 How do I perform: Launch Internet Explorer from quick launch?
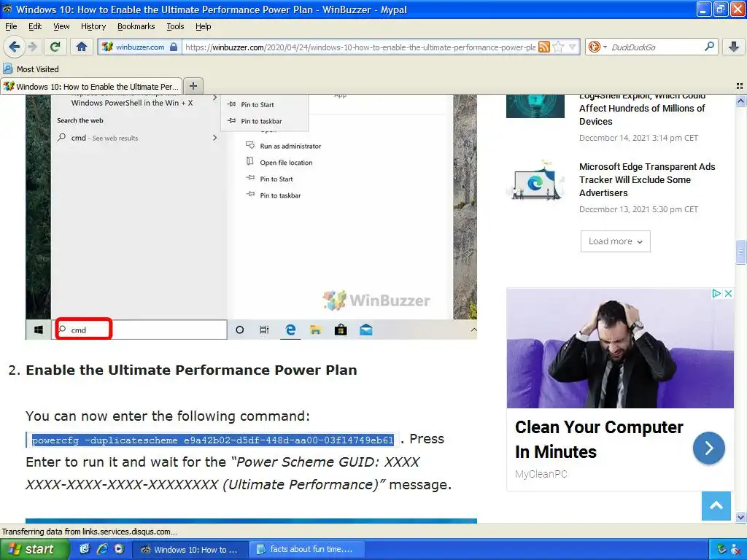click(x=102, y=549)
